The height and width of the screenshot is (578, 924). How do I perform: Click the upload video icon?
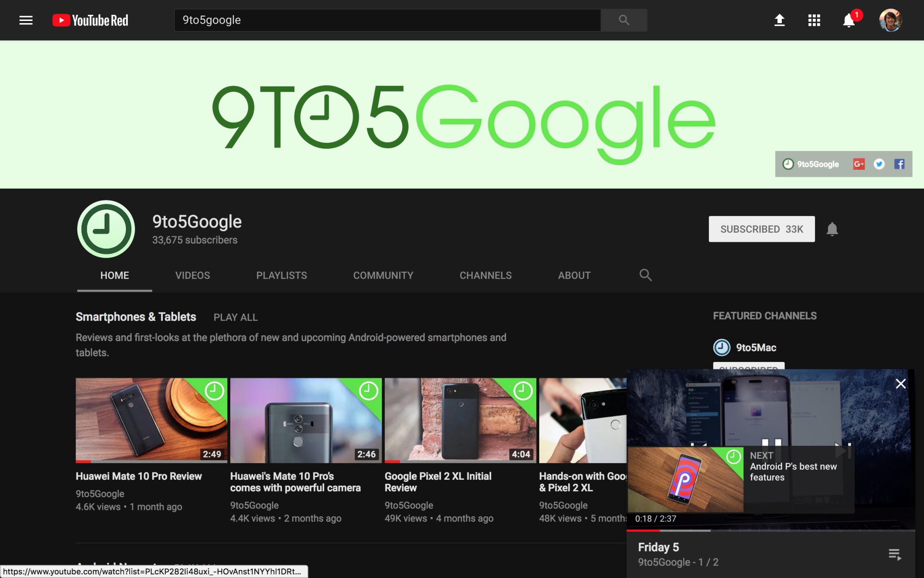point(779,20)
